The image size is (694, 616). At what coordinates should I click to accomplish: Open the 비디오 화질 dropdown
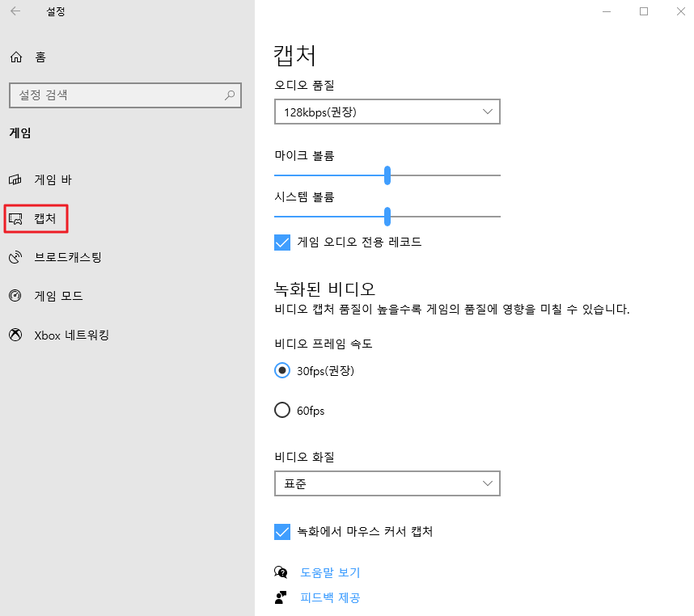coord(387,483)
